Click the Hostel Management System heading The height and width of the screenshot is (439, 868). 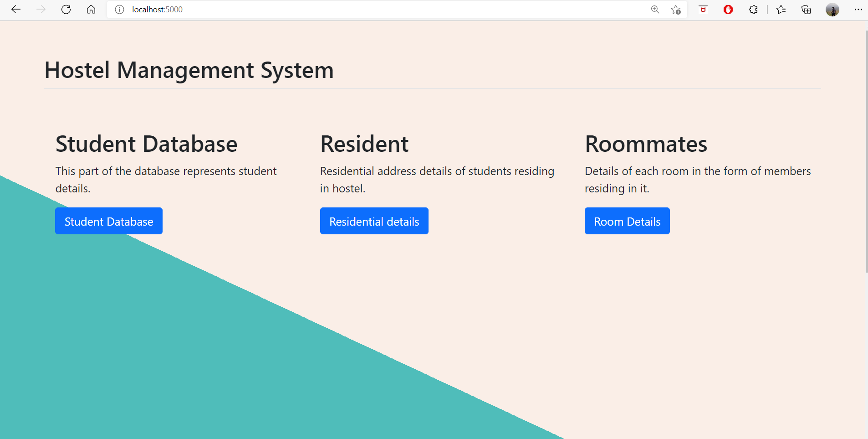click(x=189, y=70)
